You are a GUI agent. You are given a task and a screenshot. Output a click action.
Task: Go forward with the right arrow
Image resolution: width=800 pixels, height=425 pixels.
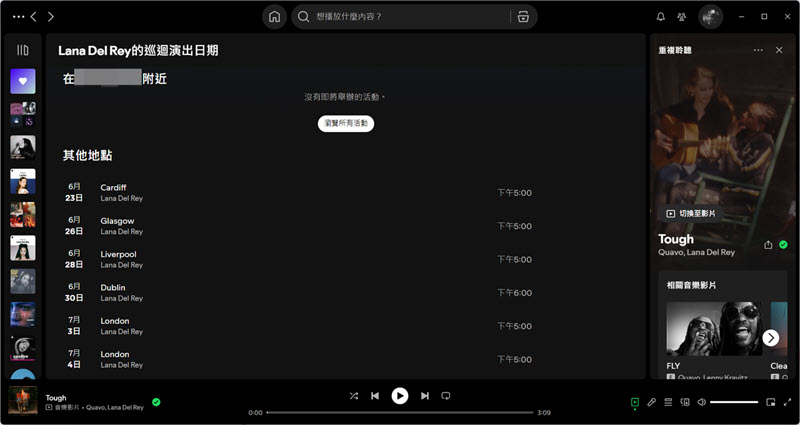(51, 17)
